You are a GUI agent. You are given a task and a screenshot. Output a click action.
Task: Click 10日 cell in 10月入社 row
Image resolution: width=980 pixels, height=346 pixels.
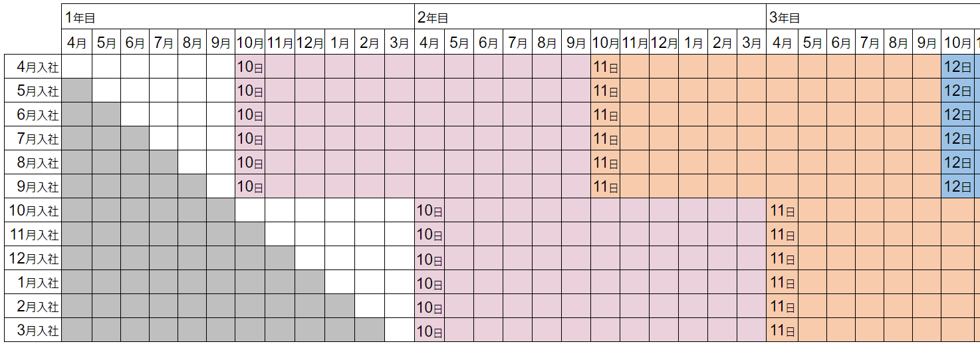pos(429,211)
